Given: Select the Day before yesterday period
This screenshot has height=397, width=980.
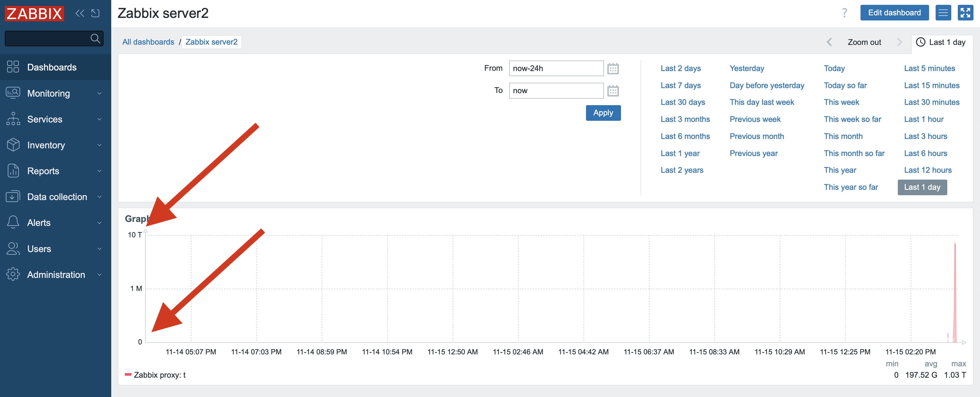Looking at the screenshot, I should click(767, 86).
